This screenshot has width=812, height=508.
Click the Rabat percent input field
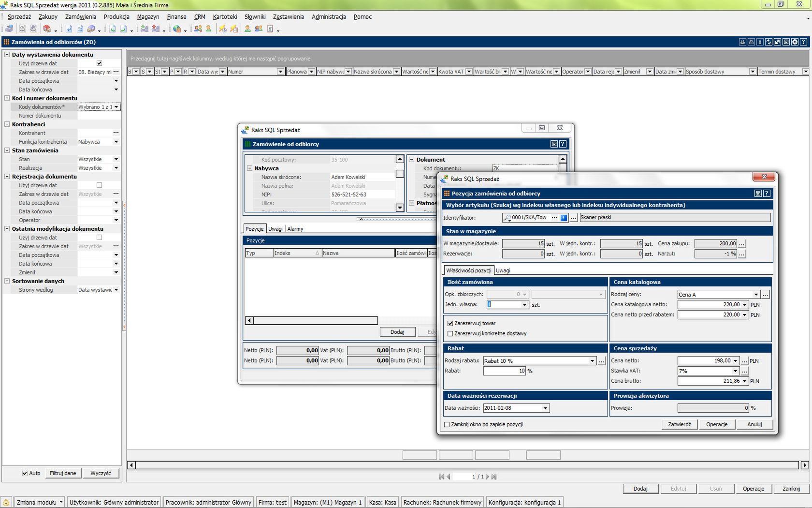505,371
